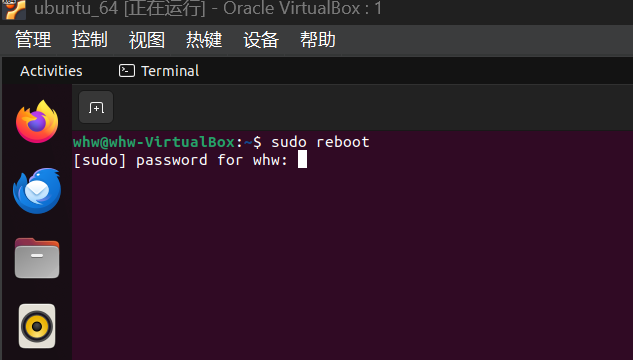
Task: Open the 设备 menu
Action: point(261,40)
